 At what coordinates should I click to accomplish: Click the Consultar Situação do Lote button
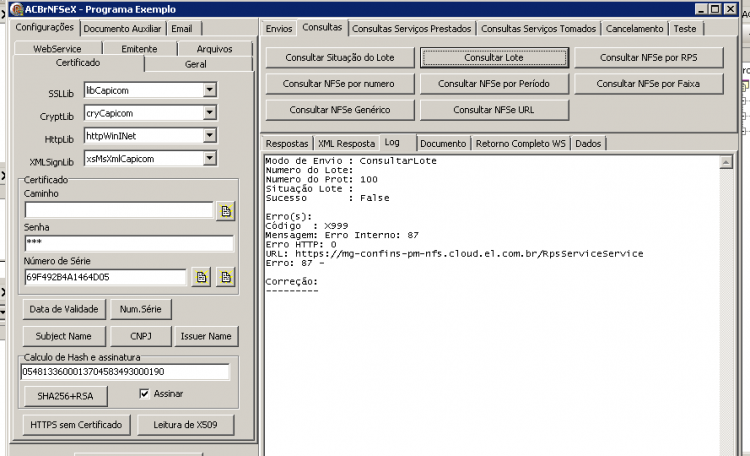[340, 57]
